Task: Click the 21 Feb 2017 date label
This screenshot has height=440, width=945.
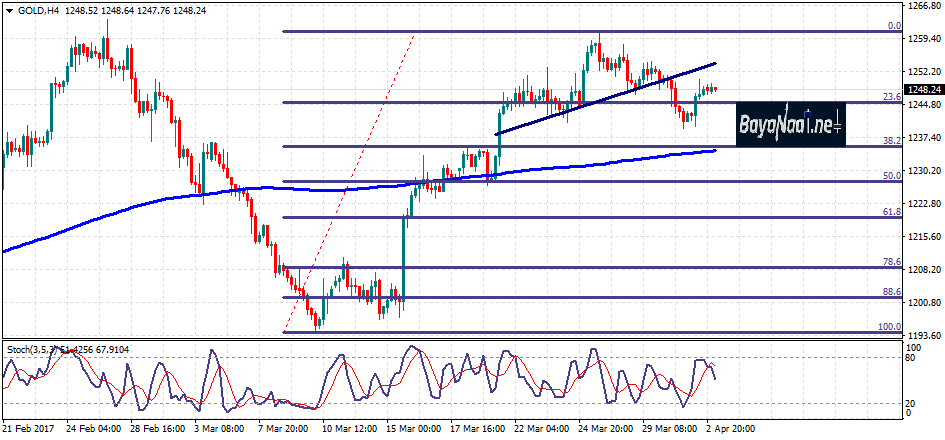Action: click(27, 429)
